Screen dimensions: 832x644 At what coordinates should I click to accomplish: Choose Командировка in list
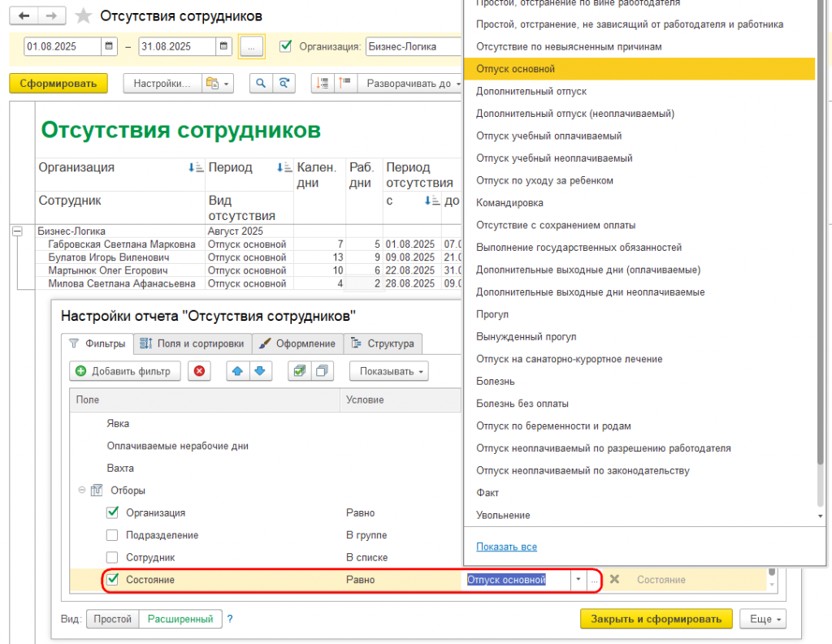[x=639, y=203]
